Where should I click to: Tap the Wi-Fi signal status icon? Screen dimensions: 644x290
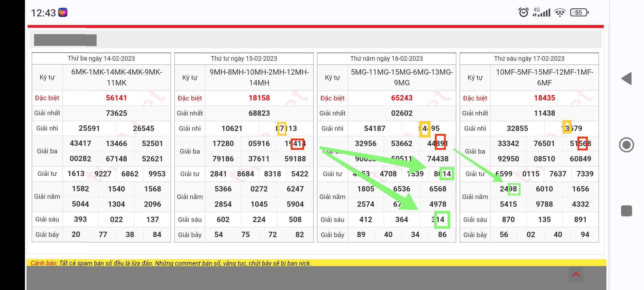(x=560, y=12)
